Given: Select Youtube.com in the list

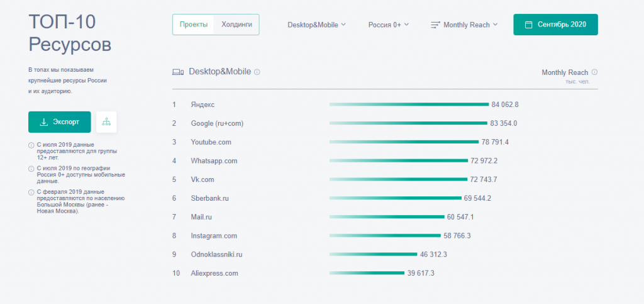Looking at the screenshot, I should [x=211, y=142].
